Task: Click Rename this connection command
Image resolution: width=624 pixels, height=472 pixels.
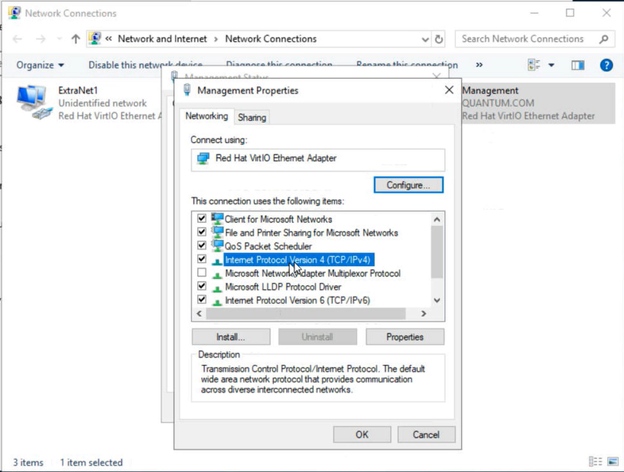Action: [x=407, y=65]
